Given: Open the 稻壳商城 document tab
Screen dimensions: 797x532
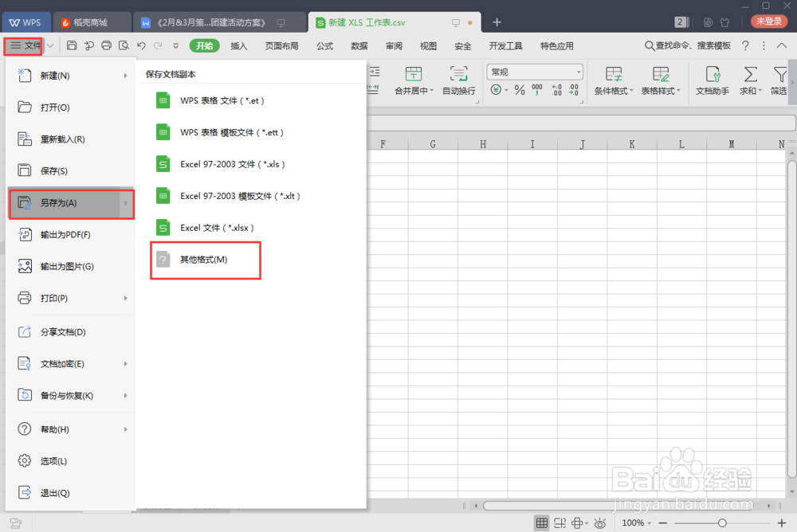Looking at the screenshot, I should point(91,22).
